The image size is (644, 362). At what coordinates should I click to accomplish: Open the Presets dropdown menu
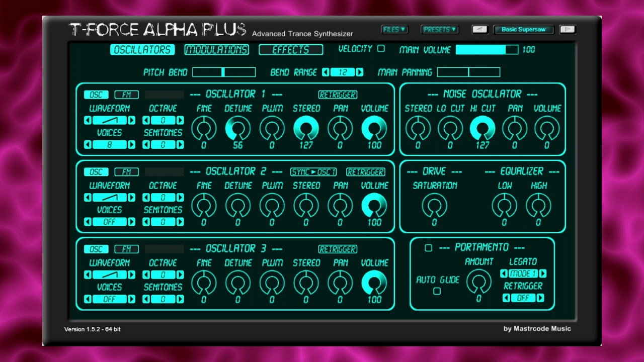click(x=440, y=30)
